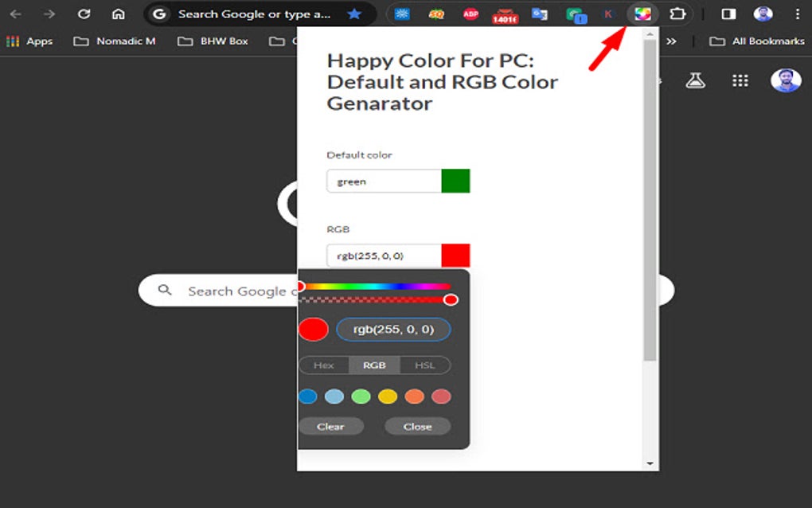Close the color picker with Close button
The height and width of the screenshot is (508, 812).
(416, 426)
